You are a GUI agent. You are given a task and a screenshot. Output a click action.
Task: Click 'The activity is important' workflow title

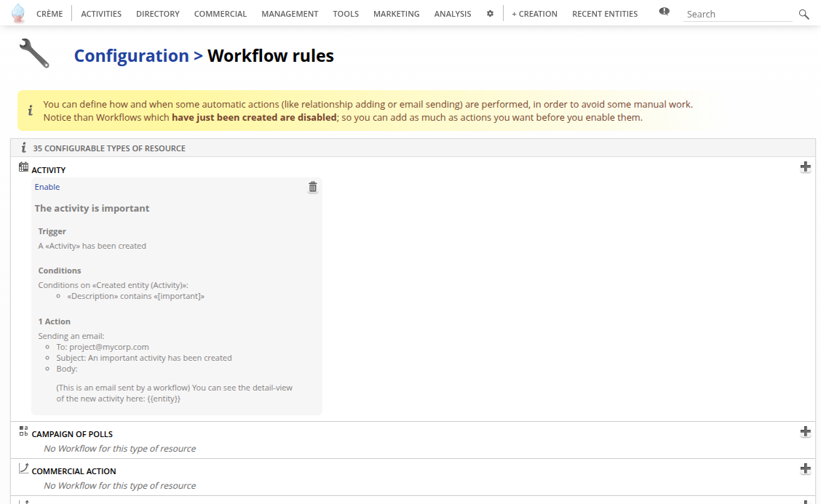(x=92, y=208)
